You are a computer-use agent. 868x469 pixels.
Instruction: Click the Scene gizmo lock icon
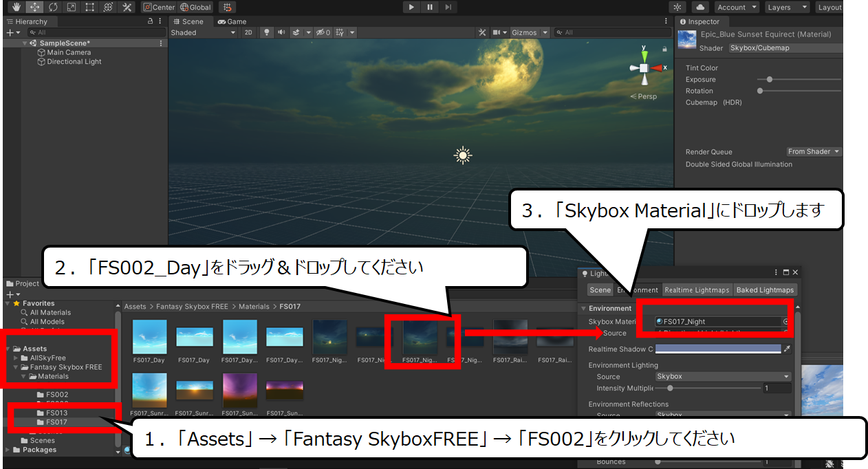664,49
